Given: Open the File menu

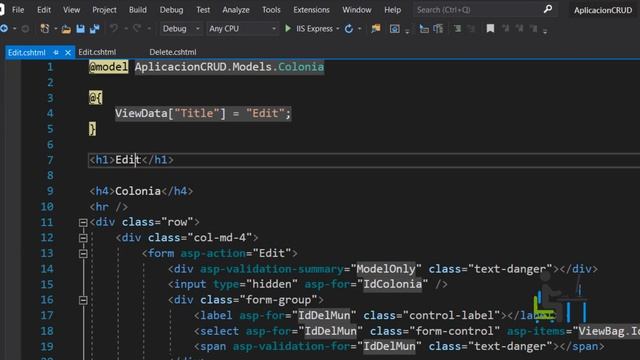Looking at the screenshot, I should (x=18, y=9).
